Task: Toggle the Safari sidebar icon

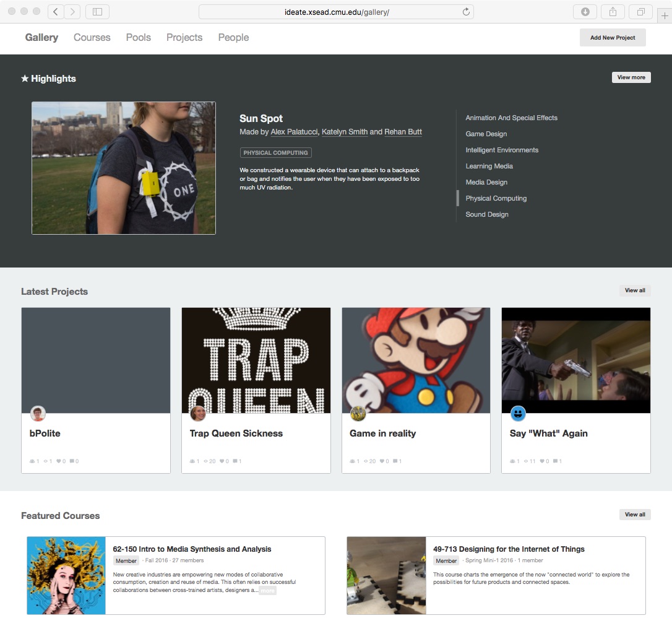Action: click(97, 12)
